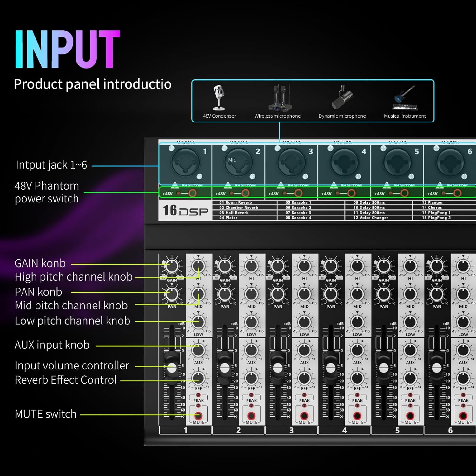Click the Wireless microphone icon
The height and width of the screenshot is (476, 476).
pos(280,98)
